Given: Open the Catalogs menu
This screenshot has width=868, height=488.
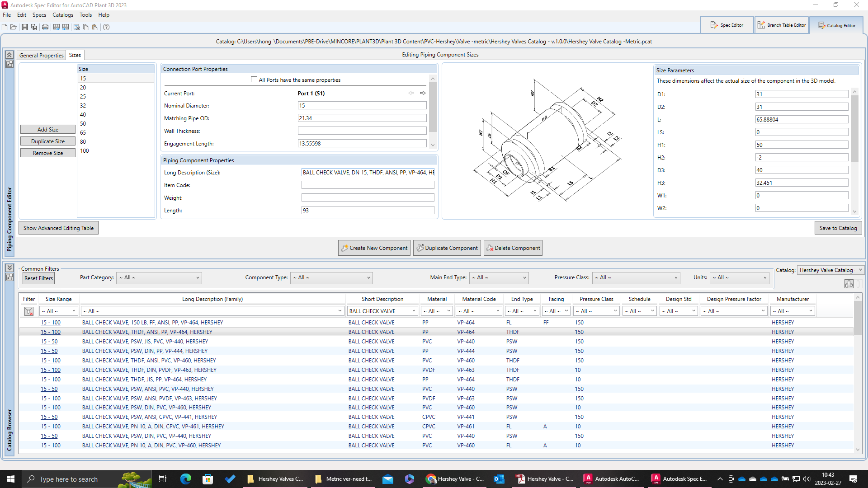Looking at the screenshot, I should (x=62, y=15).
